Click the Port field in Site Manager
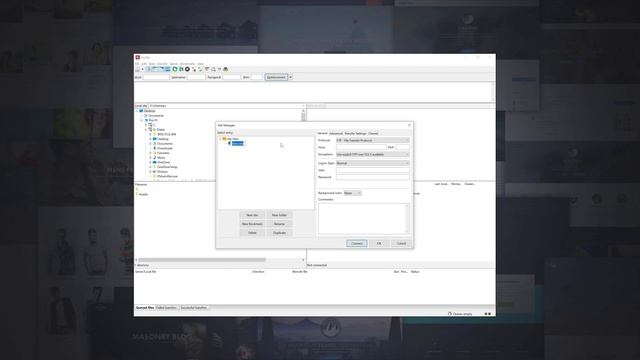This screenshot has width=640, height=360. (x=402, y=147)
